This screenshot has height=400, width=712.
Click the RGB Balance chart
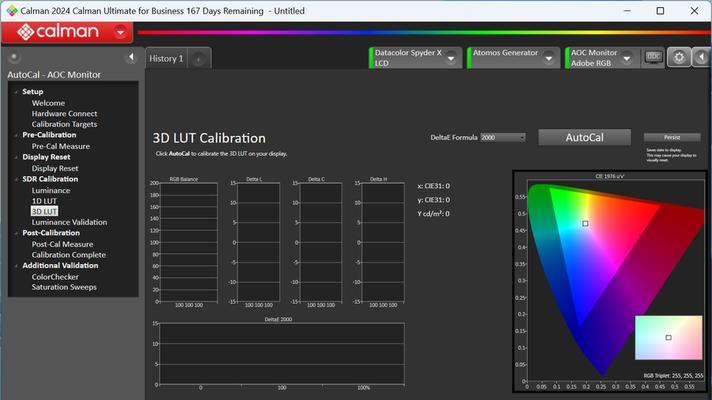[188, 242]
